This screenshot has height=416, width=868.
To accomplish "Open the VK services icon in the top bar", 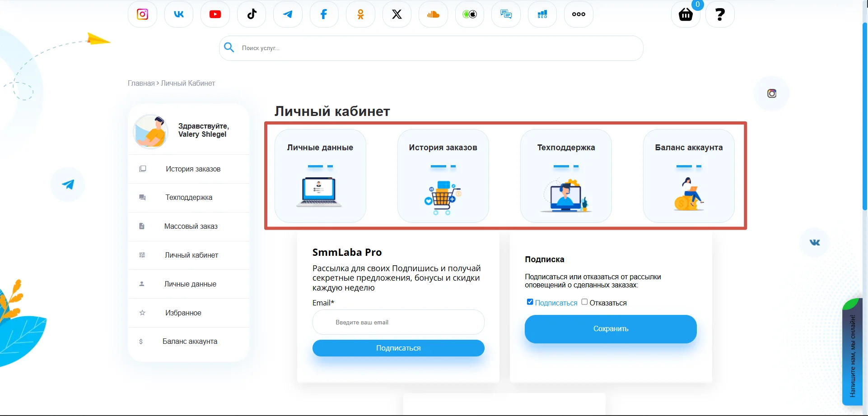I will tap(179, 14).
